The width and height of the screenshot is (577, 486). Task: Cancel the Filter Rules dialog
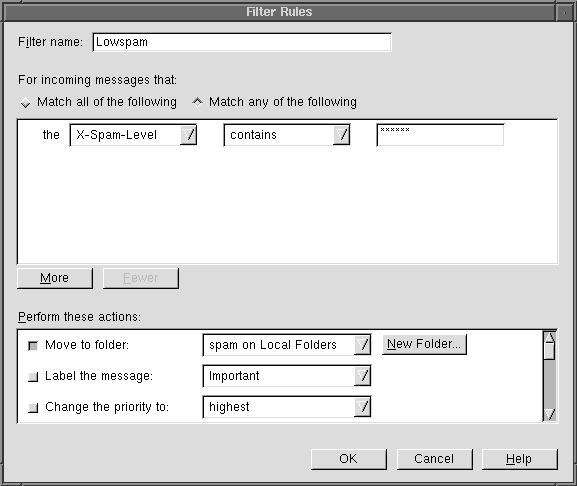point(434,459)
